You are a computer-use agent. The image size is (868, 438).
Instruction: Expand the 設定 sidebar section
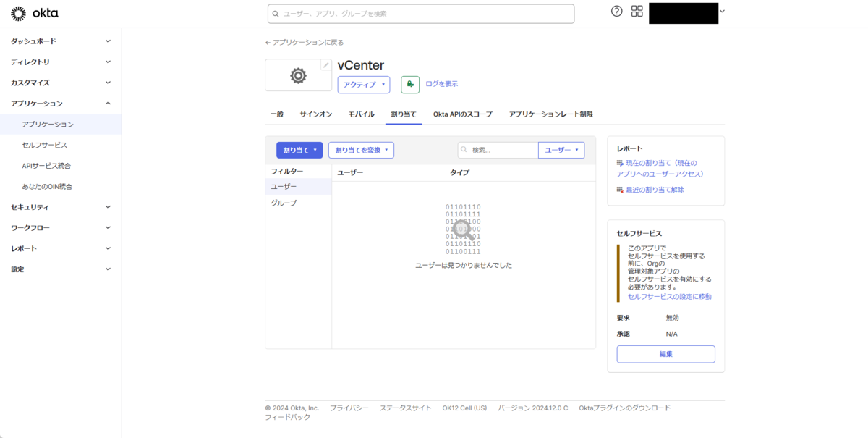[61, 269]
